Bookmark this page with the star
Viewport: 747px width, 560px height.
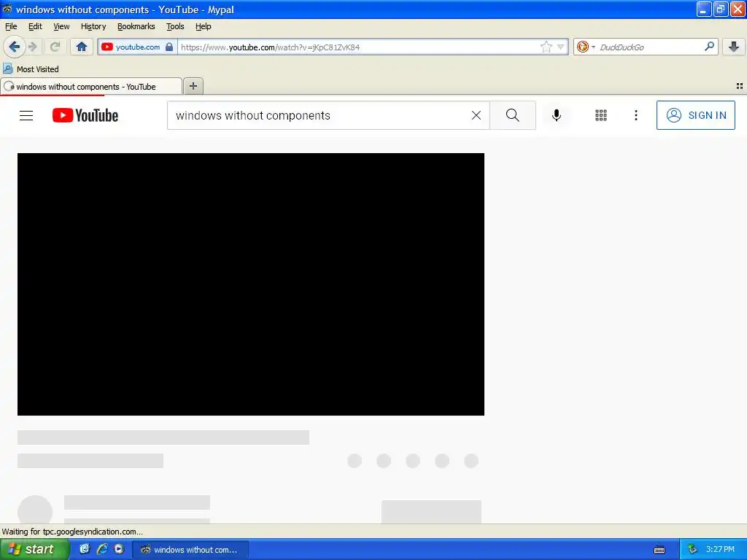pos(546,47)
